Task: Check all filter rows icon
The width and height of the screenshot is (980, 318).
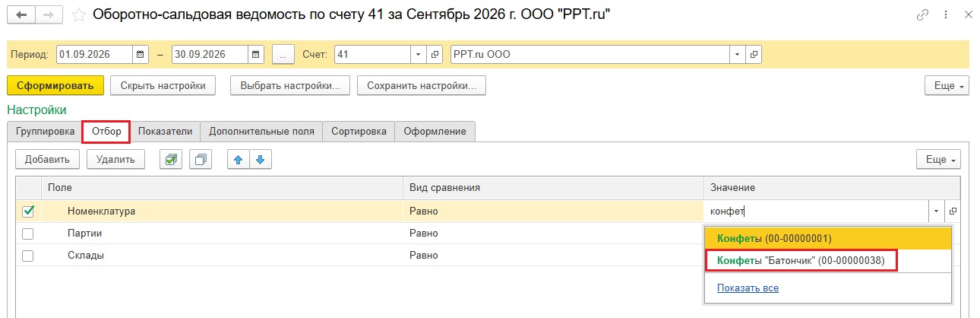Action: (x=171, y=159)
